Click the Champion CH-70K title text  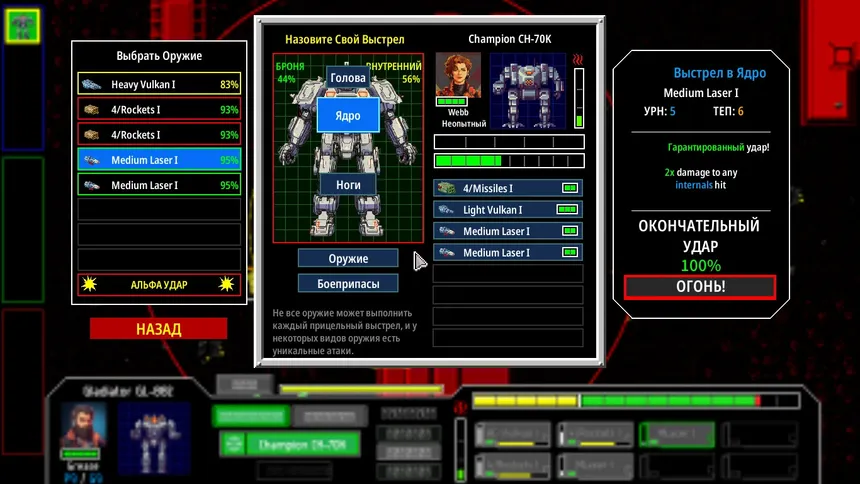510,39
